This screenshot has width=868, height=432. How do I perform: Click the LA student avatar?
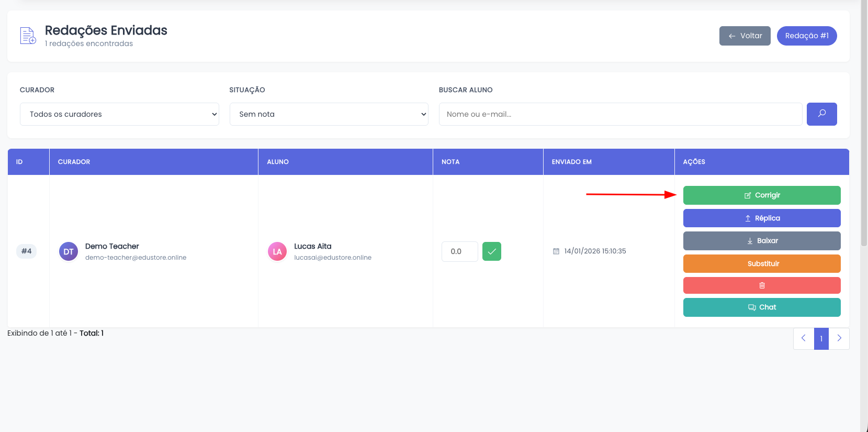click(x=277, y=251)
